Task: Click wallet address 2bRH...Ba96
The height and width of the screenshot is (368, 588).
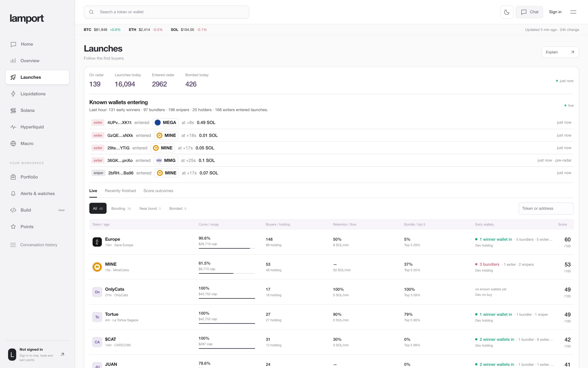Action: click(x=121, y=173)
